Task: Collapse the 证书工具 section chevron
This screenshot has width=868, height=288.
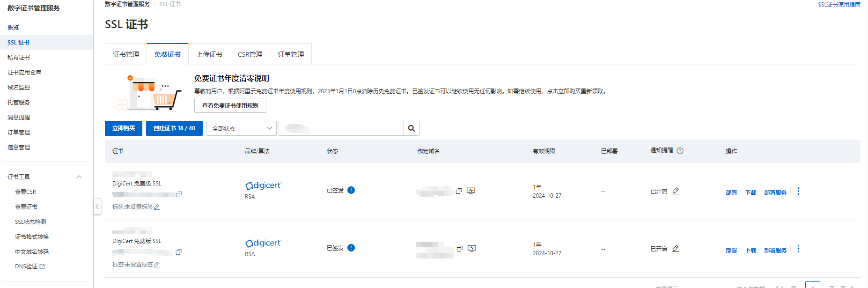Action: click(x=79, y=177)
